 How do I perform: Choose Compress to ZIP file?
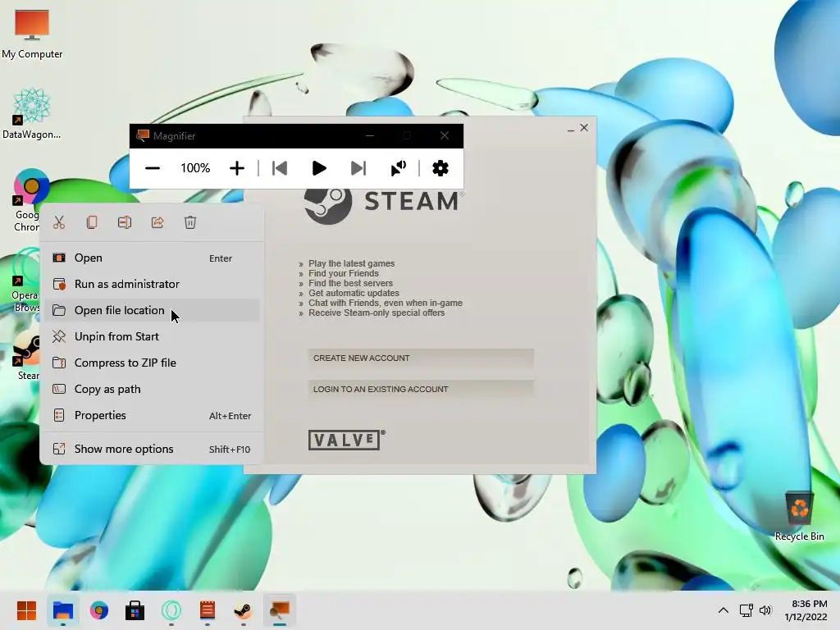pyautogui.click(x=152, y=363)
